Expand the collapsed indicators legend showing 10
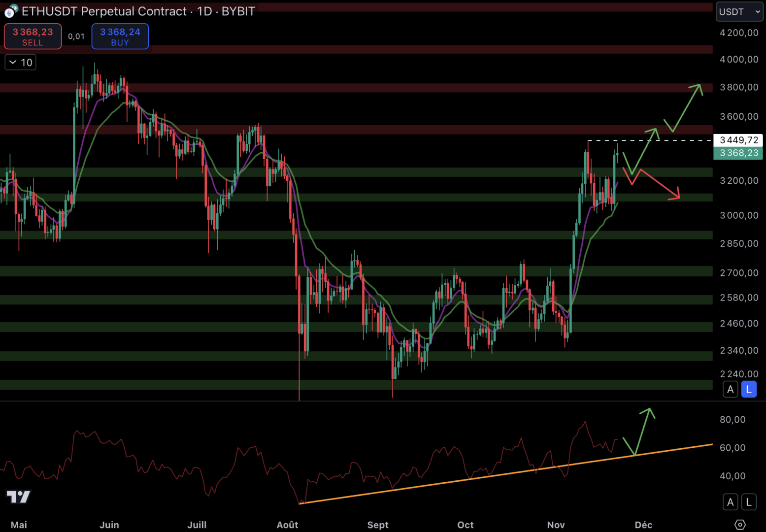This screenshot has width=766, height=532. click(x=21, y=63)
